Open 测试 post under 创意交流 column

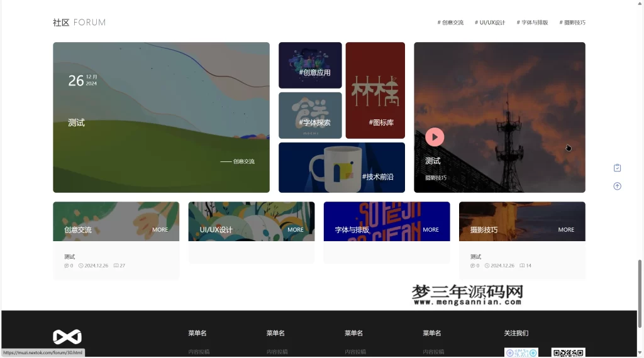coord(69,257)
